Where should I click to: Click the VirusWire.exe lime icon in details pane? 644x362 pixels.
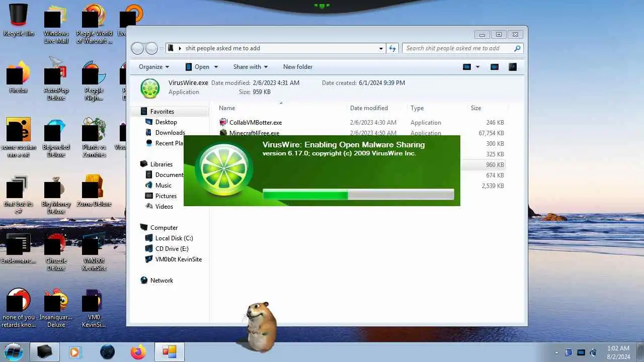pyautogui.click(x=150, y=88)
